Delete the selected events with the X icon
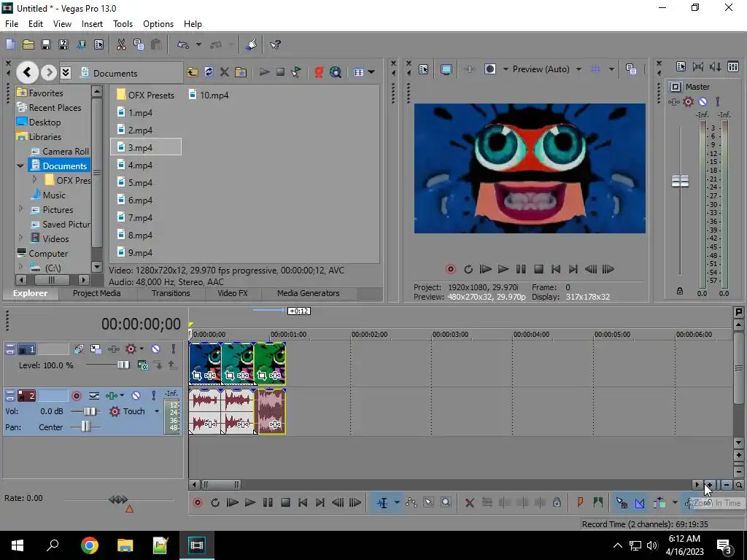Screen dimensions: 747x560 [469, 502]
